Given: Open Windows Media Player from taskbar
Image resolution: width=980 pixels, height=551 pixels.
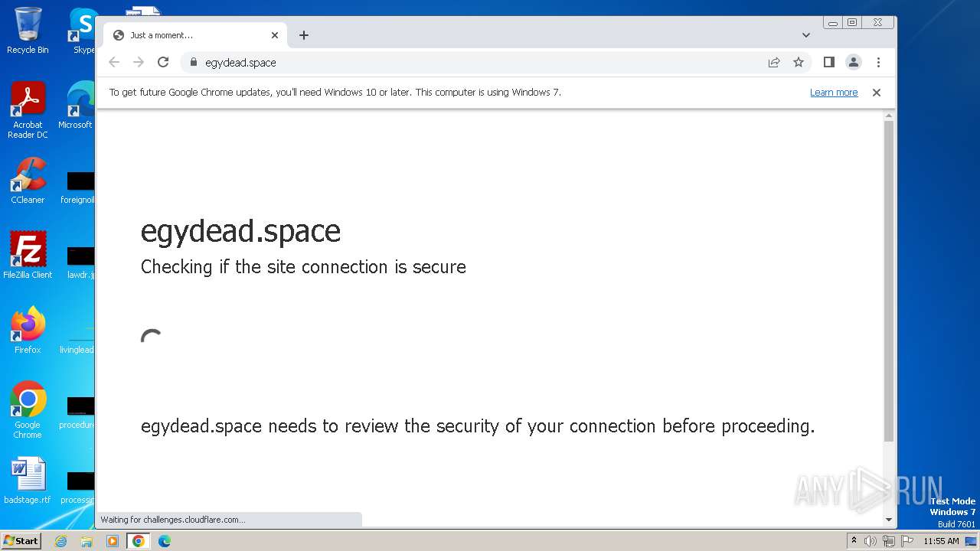Looking at the screenshot, I should pos(113,541).
